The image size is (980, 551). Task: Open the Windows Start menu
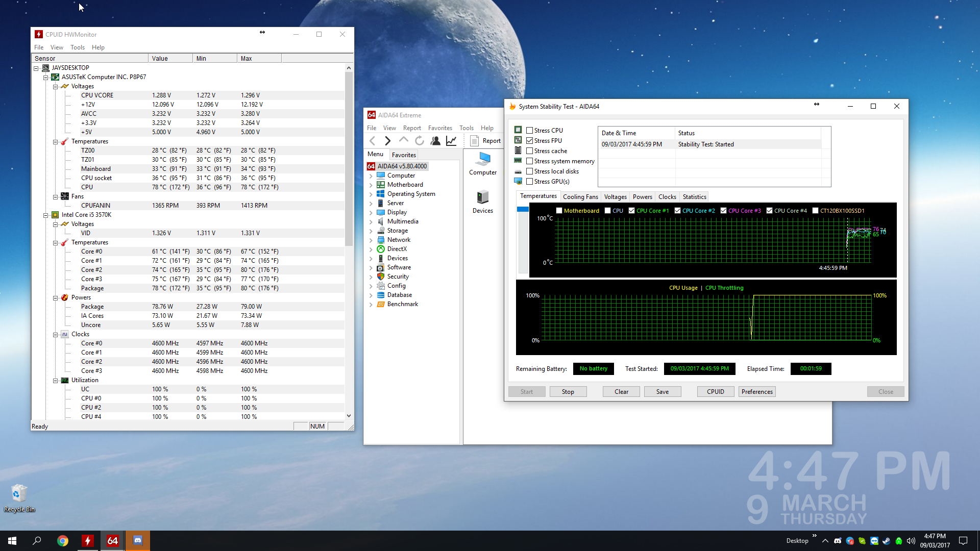tap(12, 541)
